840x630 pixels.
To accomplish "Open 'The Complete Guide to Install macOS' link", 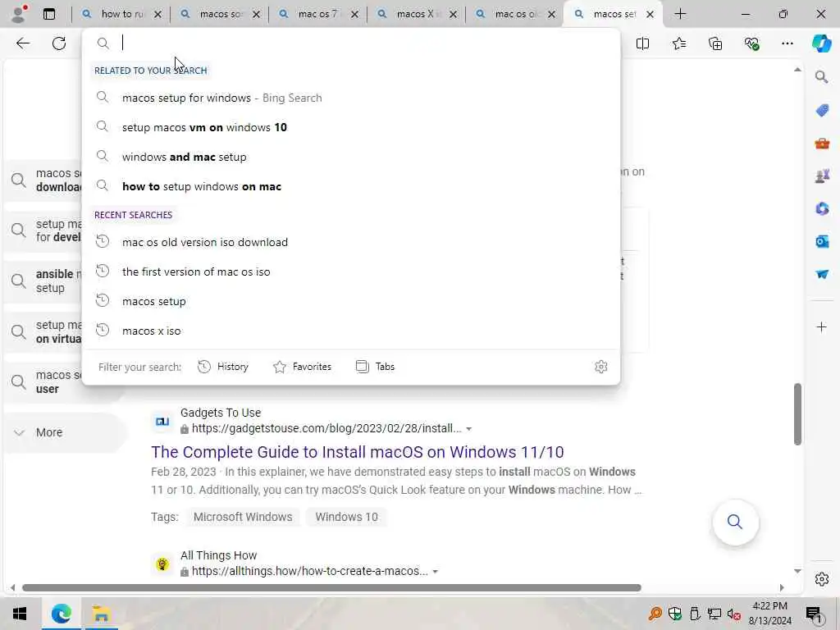I will 358,452.
